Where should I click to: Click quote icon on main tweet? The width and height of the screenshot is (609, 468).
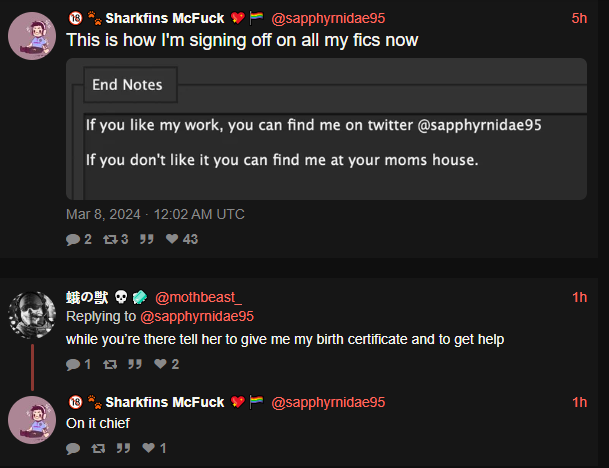pos(147,239)
